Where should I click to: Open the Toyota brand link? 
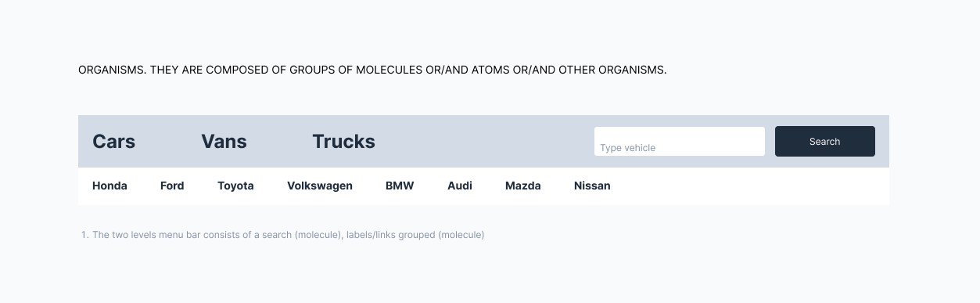[x=235, y=186]
